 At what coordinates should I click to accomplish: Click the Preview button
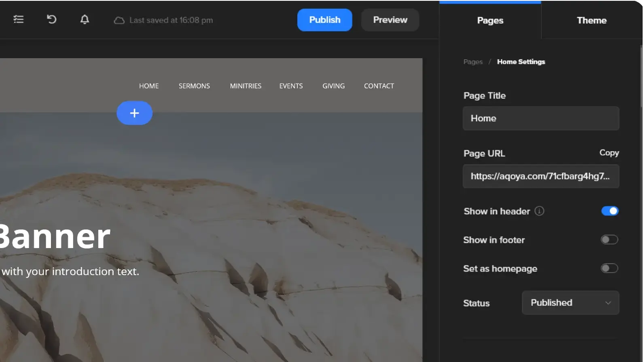tap(390, 20)
